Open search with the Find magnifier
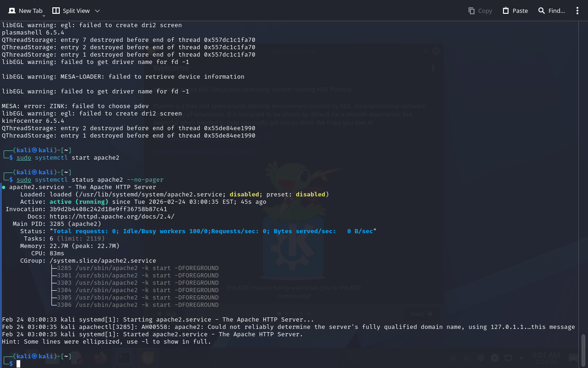Viewport: 588px width, 368px height. click(551, 11)
